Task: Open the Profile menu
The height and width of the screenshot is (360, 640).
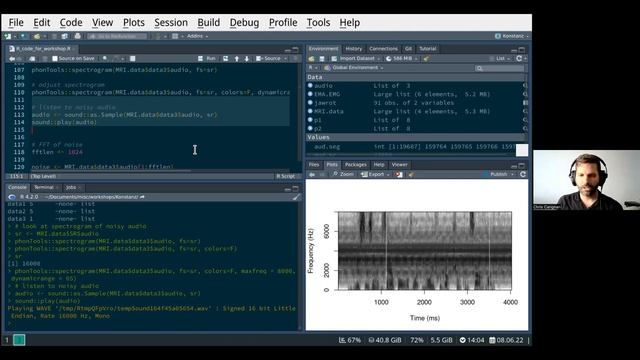Action: tap(283, 23)
